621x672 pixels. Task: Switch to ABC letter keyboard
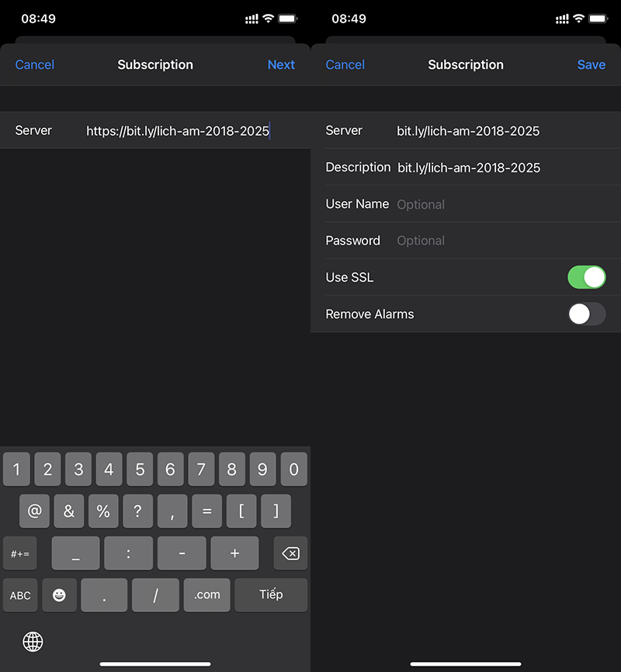coord(20,594)
